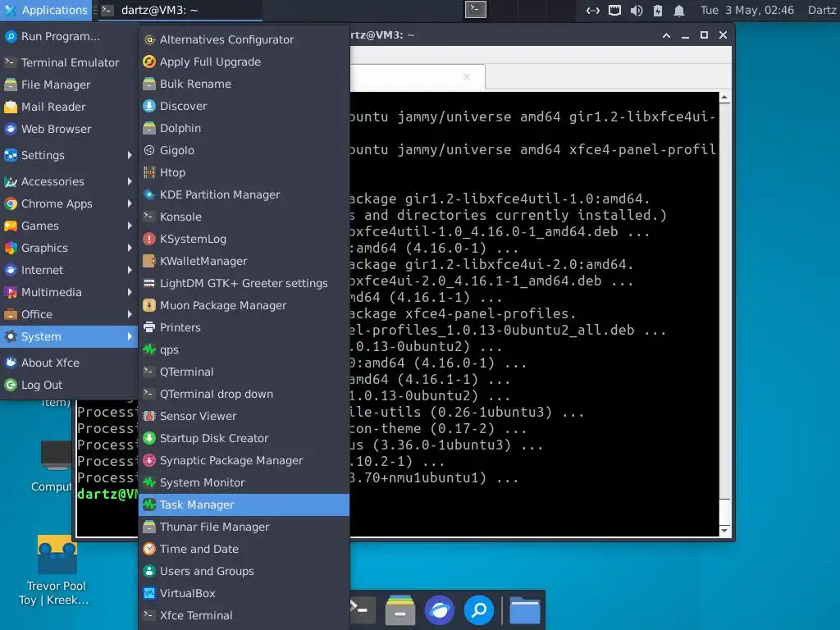
Task: Click the QTerminal drop down icon
Action: click(149, 394)
